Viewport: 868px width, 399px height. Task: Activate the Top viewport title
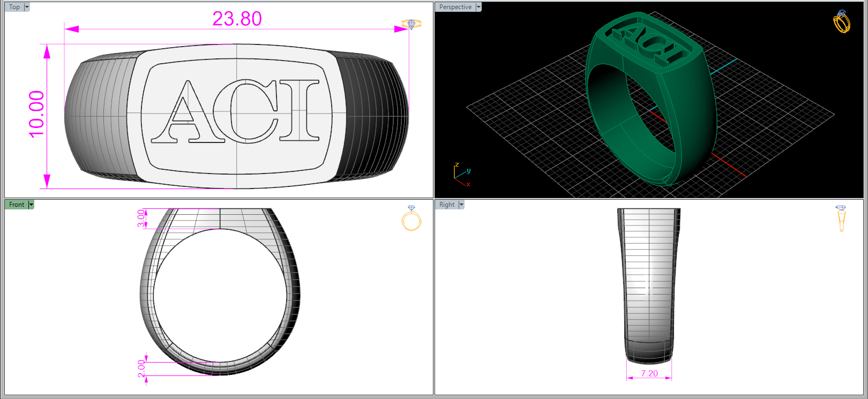click(14, 7)
